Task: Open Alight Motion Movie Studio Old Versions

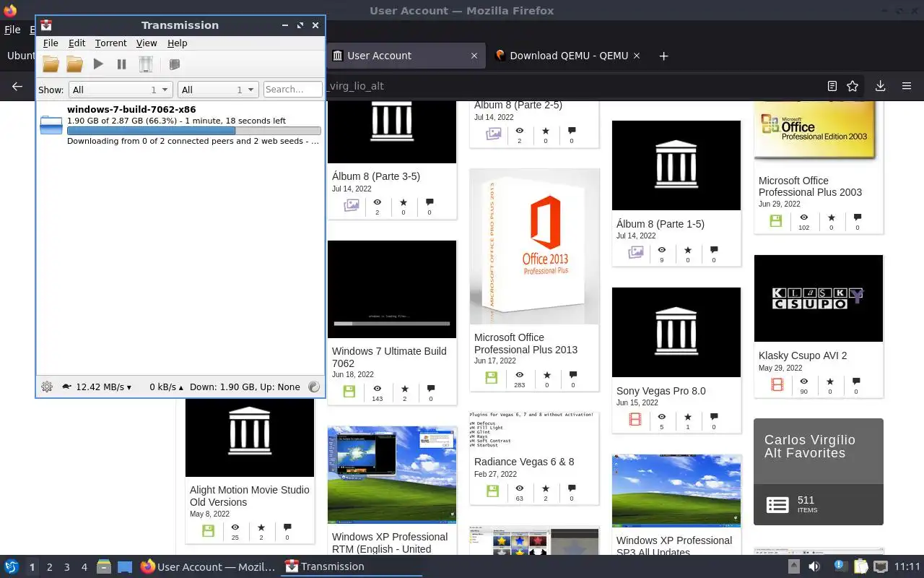Action: pyautogui.click(x=249, y=496)
